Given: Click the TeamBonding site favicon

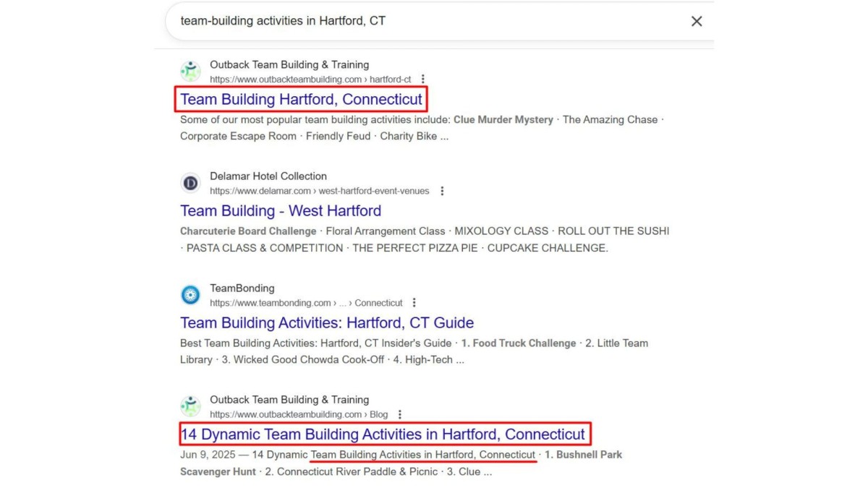Looking at the screenshot, I should point(190,295).
